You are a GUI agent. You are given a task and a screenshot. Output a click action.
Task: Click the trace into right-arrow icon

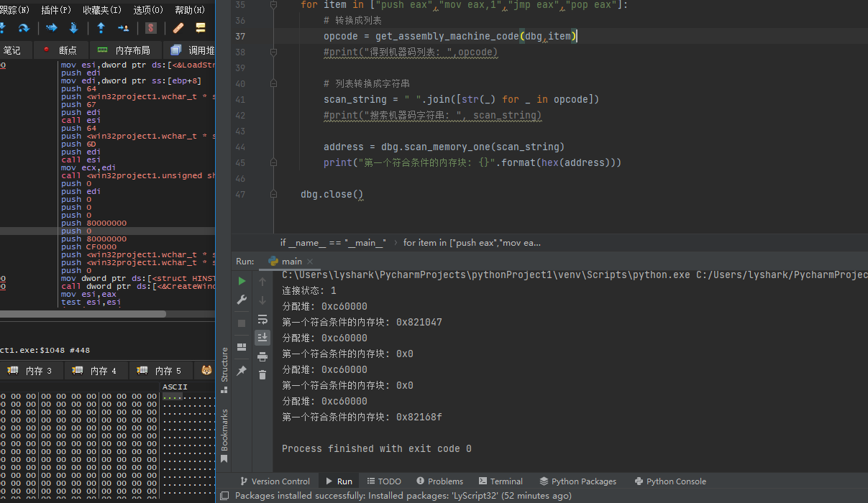52,28
